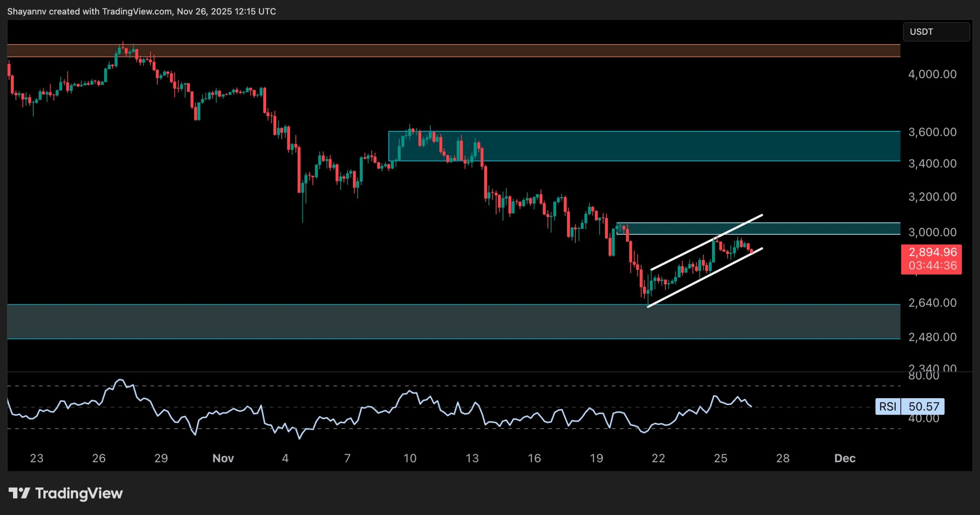Click the 2,640.00 price axis label

(932, 303)
